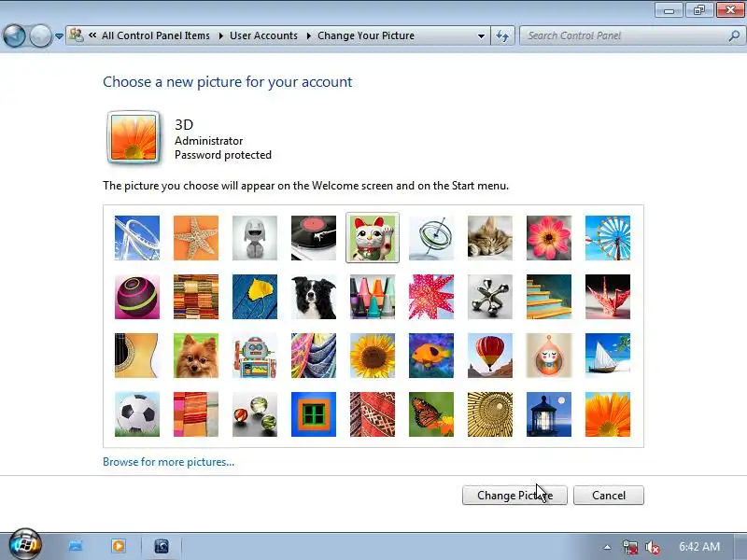This screenshot has width=747, height=560.
Task: Click the Change Picture button
Action: 514,496
